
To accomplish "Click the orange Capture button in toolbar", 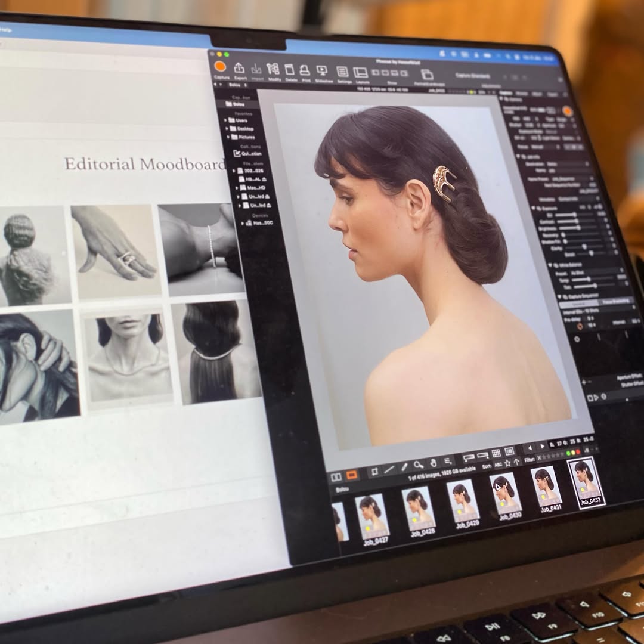I will tap(221, 67).
